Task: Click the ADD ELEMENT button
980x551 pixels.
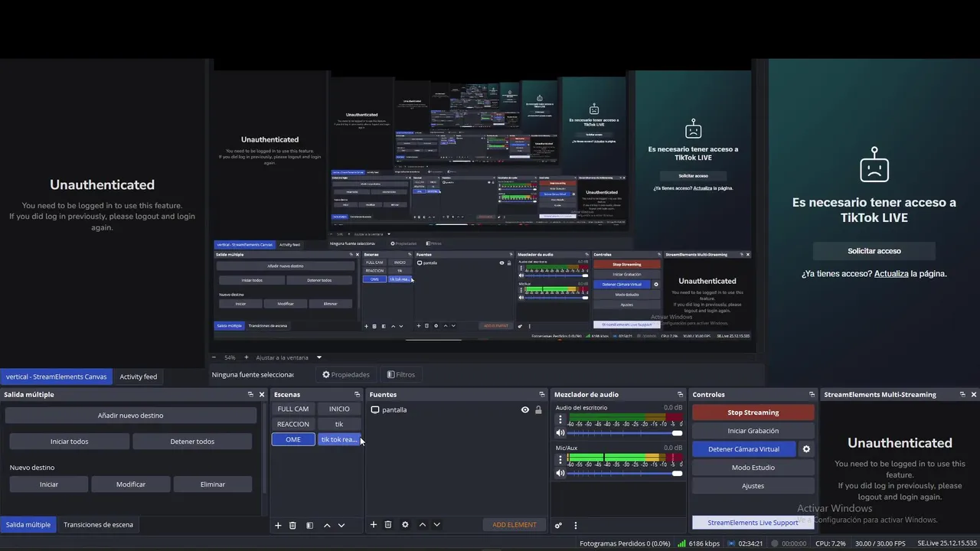Action: coord(514,525)
